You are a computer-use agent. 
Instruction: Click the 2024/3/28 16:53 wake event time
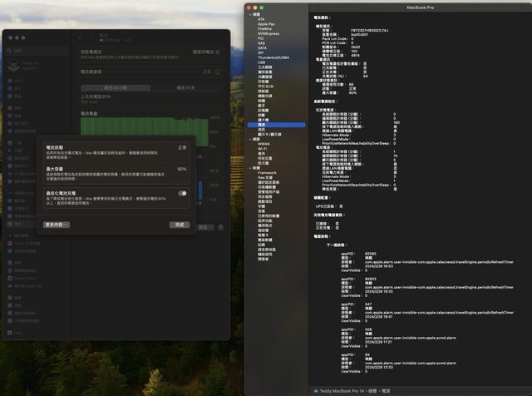[x=379, y=266]
